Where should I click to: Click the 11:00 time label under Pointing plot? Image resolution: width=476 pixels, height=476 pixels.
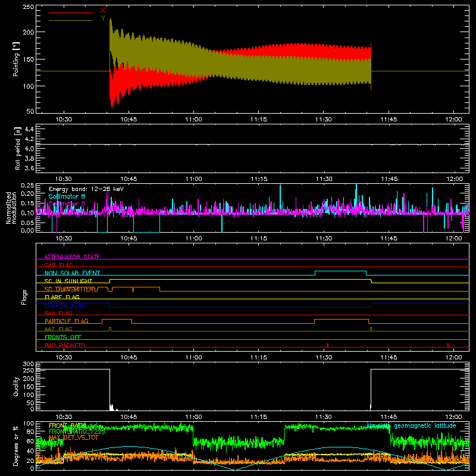(194, 120)
